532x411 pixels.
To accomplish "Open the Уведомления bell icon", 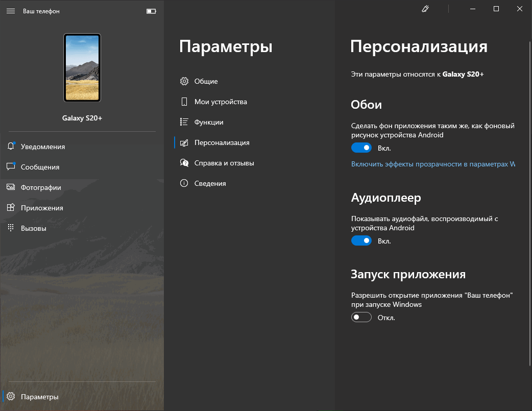I will (11, 147).
